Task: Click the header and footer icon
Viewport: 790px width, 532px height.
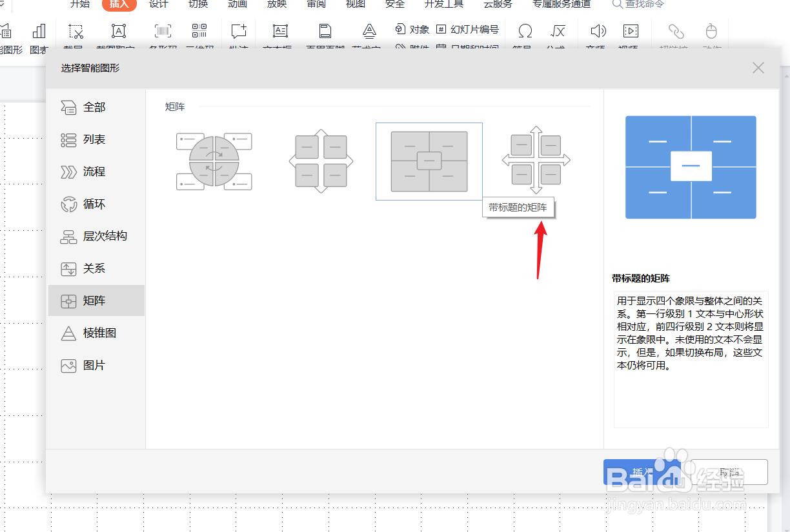Action: (325, 31)
